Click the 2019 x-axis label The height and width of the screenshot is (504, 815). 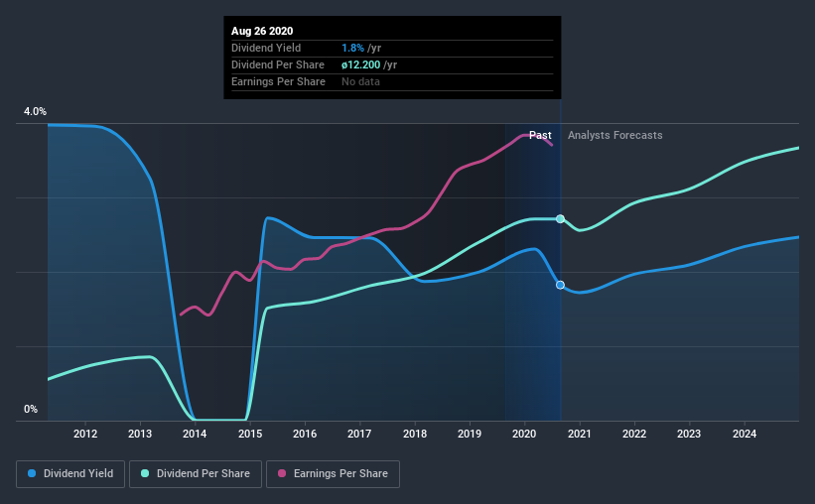[x=470, y=434]
